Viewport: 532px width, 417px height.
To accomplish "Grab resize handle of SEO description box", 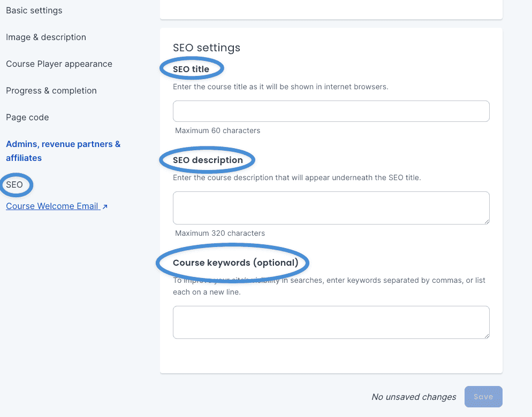I will (487, 222).
